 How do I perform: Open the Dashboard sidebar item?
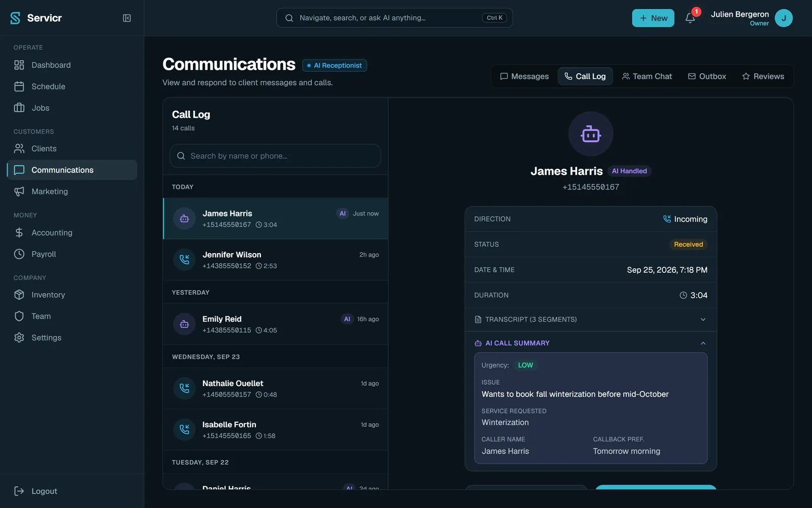click(x=72, y=65)
